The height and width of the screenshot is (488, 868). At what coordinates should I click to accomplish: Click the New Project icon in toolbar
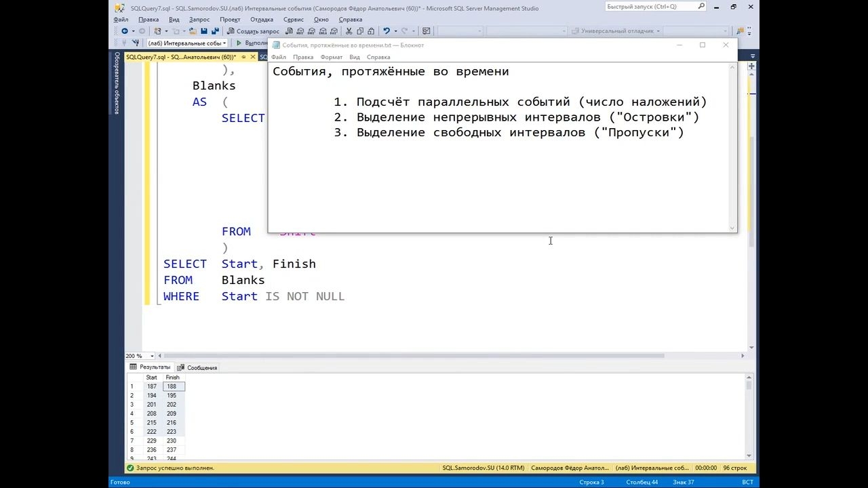tap(157, 31)
